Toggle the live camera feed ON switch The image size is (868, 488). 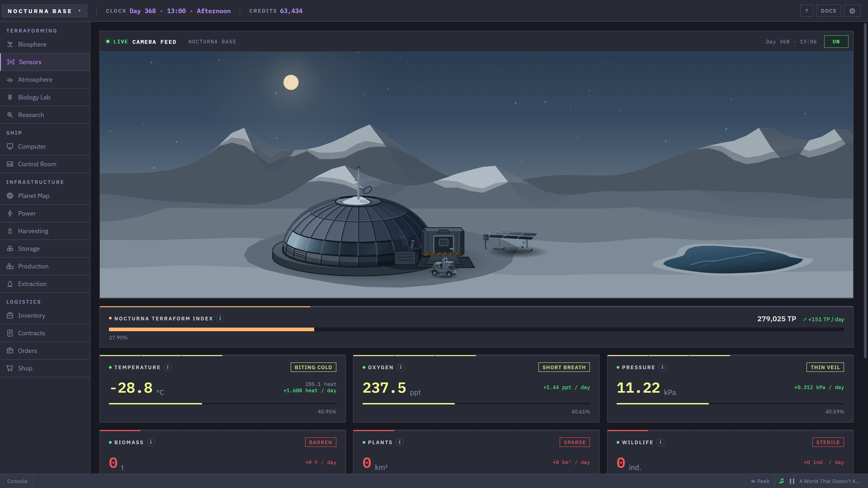pyautogui.click(x=836, y=42)
